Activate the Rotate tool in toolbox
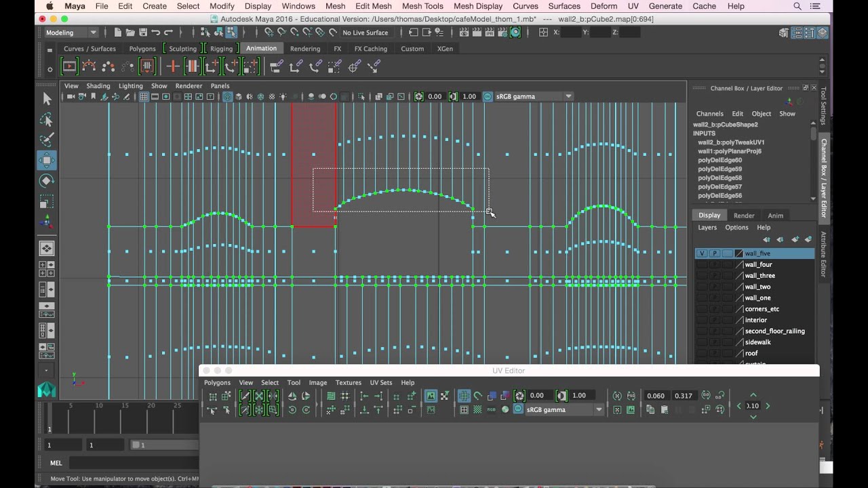This screenshot has height=488, width=868. 47,181
